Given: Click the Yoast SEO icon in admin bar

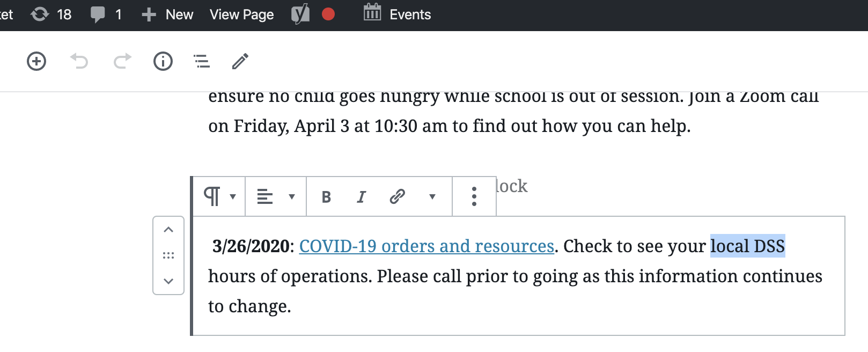Looking at the screenshot, I should click(300, 14).
